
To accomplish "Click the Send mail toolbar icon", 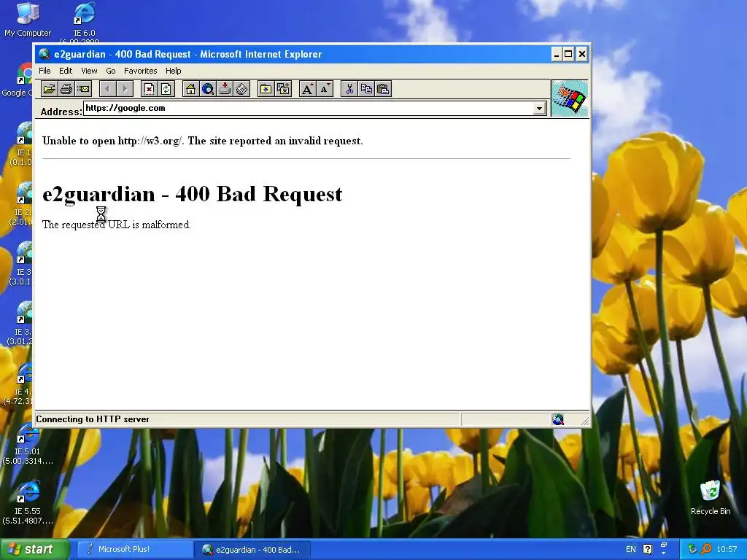I will pos(83,89).
